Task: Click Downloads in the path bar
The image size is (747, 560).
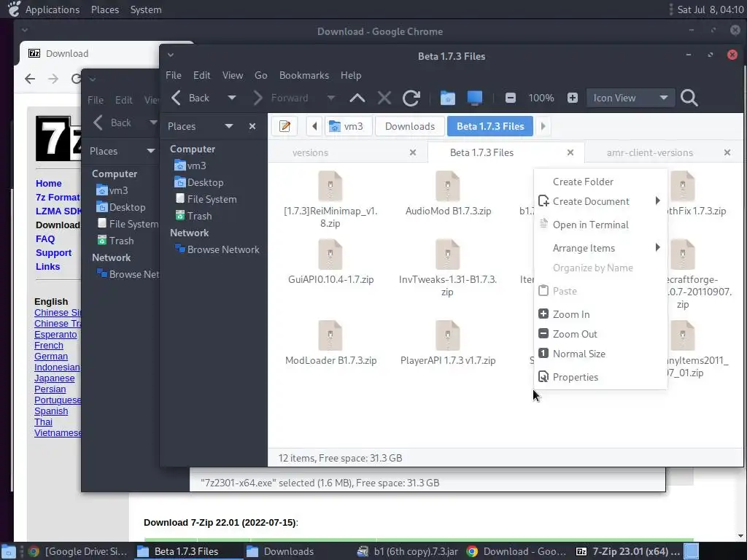Action: pyautogui.click(x=410, y=126)
